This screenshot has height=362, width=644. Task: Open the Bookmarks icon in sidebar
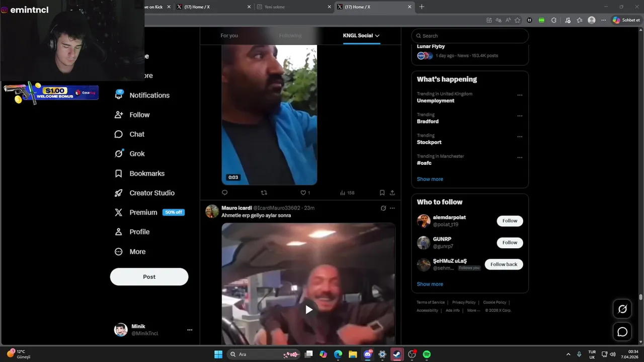pyautogui.click(x=119, y=173)
